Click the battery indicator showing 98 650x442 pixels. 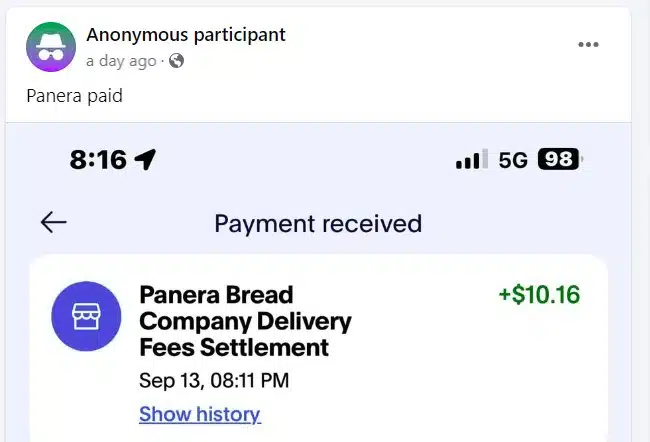coord(559,160)
